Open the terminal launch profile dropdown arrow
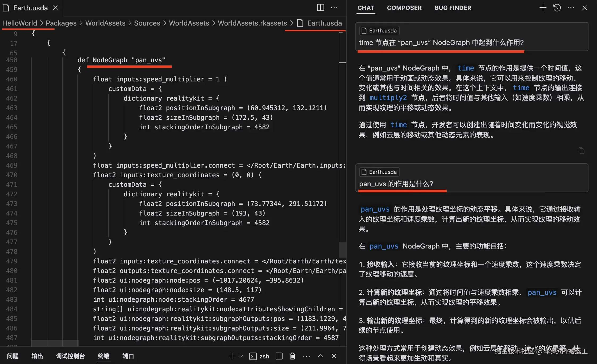Screen dimensions: 597x364 point(241,356)
